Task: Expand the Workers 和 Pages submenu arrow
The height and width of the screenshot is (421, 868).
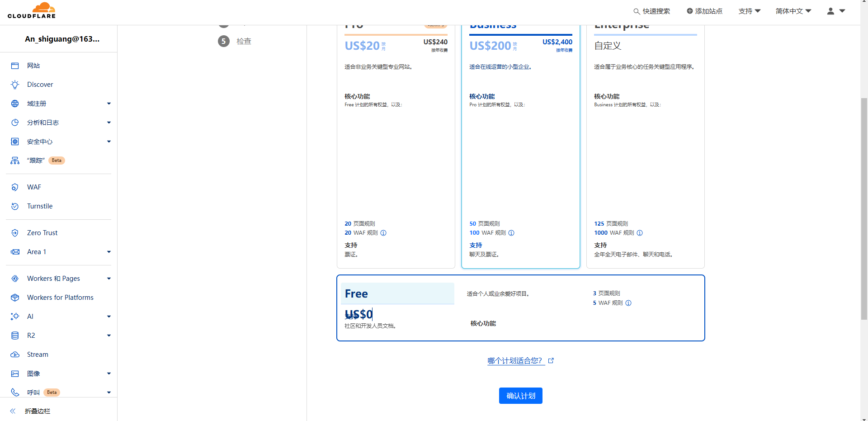Action: point(109,279)
